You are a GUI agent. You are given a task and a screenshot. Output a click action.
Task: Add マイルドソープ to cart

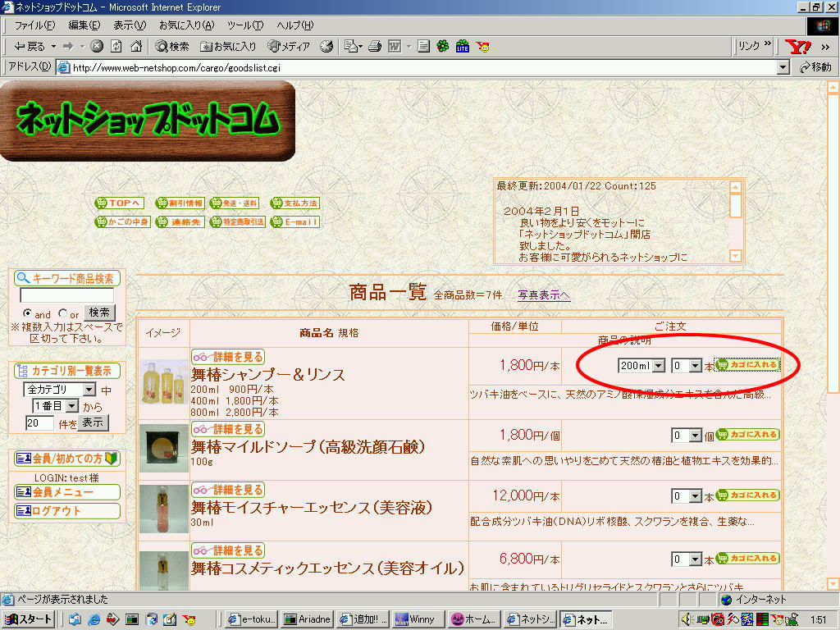pos(747,435)
